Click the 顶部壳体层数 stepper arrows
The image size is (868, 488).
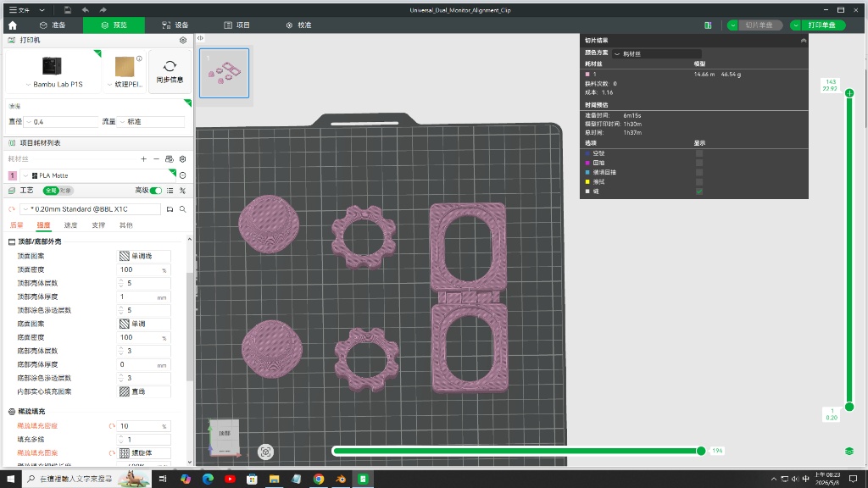[121, 283]
